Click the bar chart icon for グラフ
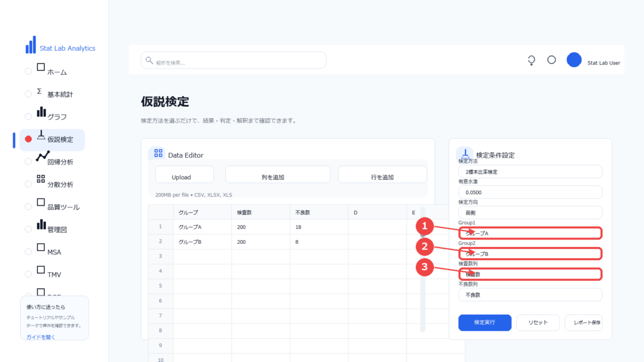This screenshot has width=644, height=362. point(41,112)
